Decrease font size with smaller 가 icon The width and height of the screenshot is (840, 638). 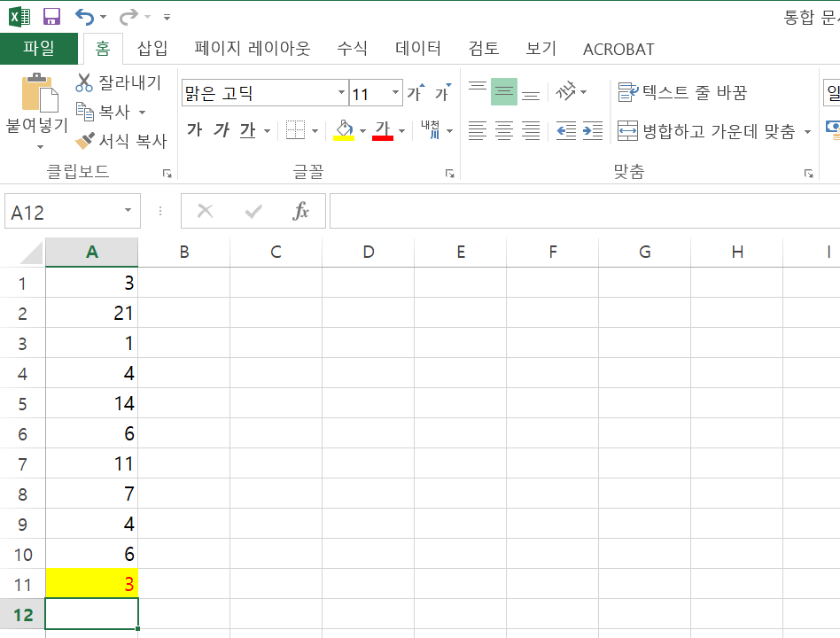tap(443, 93)
